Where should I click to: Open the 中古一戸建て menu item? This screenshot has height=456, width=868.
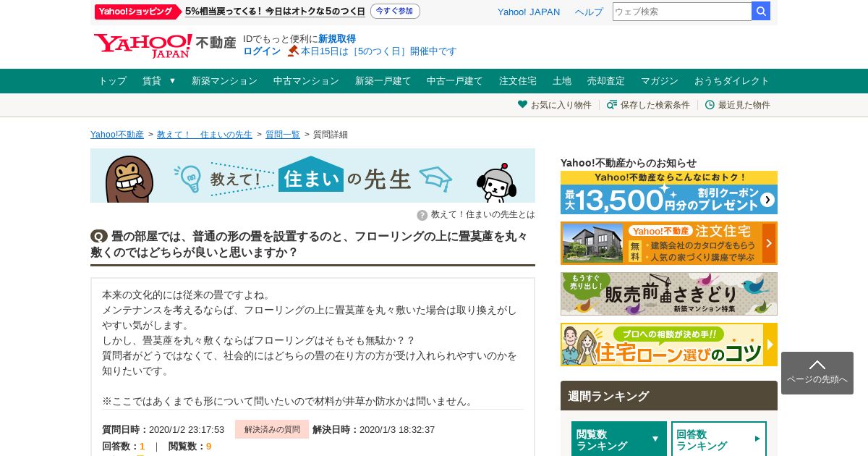455,81
